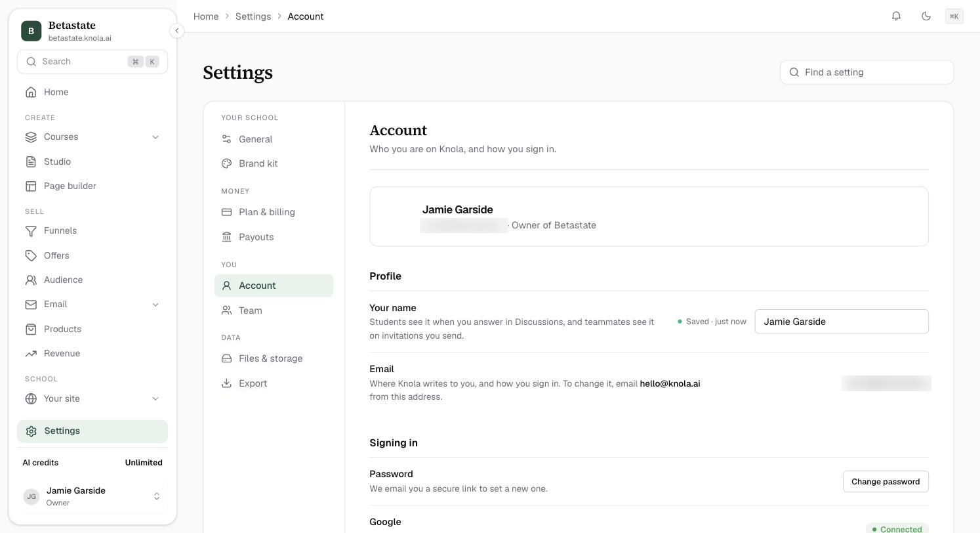Click the Studio document icon

pos(31,161)
